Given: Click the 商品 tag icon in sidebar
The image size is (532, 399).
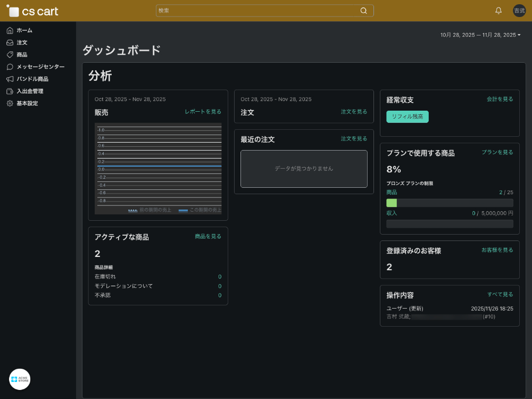Looking at the screenshot, I should click(x=10, y=55).
